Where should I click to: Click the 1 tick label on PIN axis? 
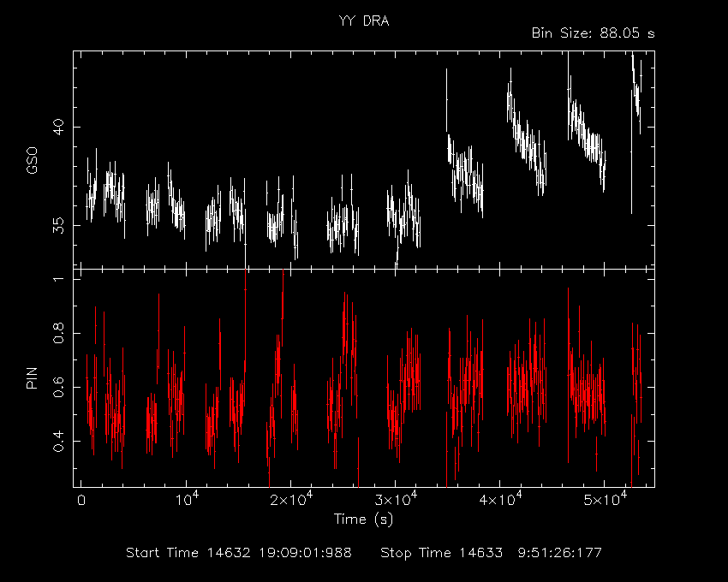[x=58, y=279]
